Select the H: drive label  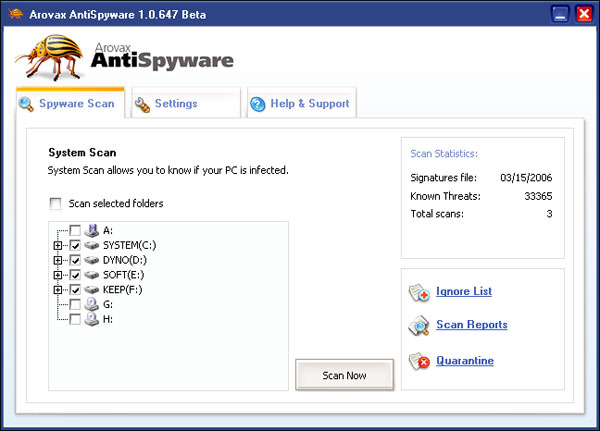point(108,319)
